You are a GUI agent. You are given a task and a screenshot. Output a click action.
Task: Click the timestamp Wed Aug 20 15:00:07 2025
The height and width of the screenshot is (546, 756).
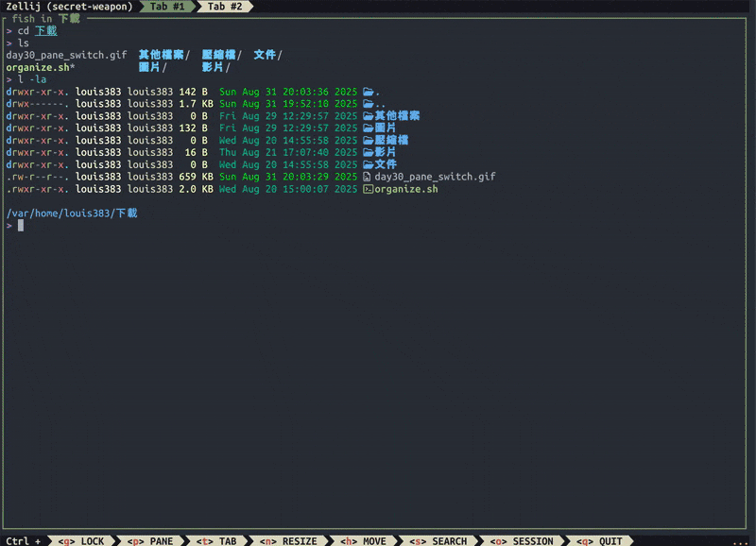(x=288, y=189)
